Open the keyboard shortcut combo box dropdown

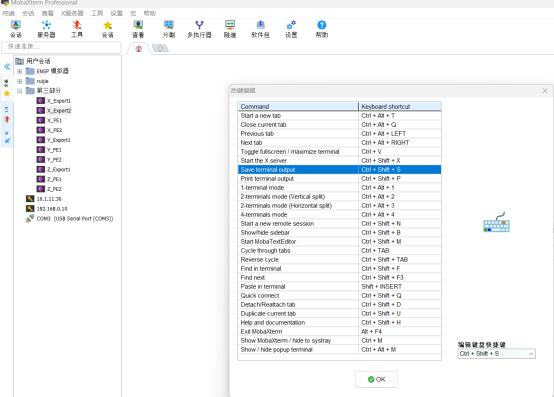[x=531, y=354]
